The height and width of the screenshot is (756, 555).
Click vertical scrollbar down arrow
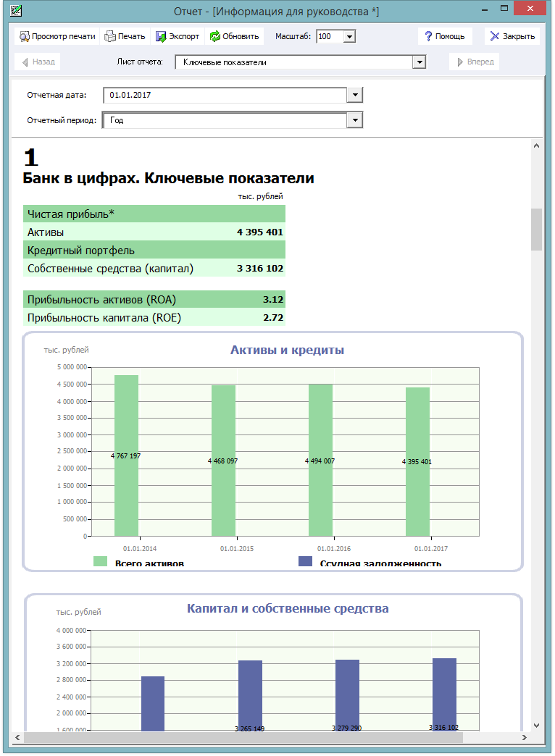tap(536, 725)
